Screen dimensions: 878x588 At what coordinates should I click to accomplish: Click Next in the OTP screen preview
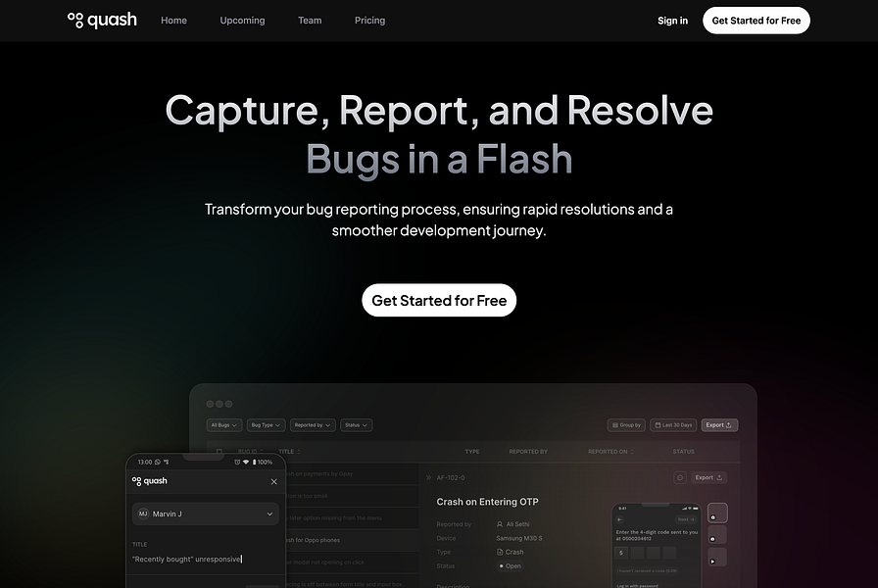[x=685, y=519]
